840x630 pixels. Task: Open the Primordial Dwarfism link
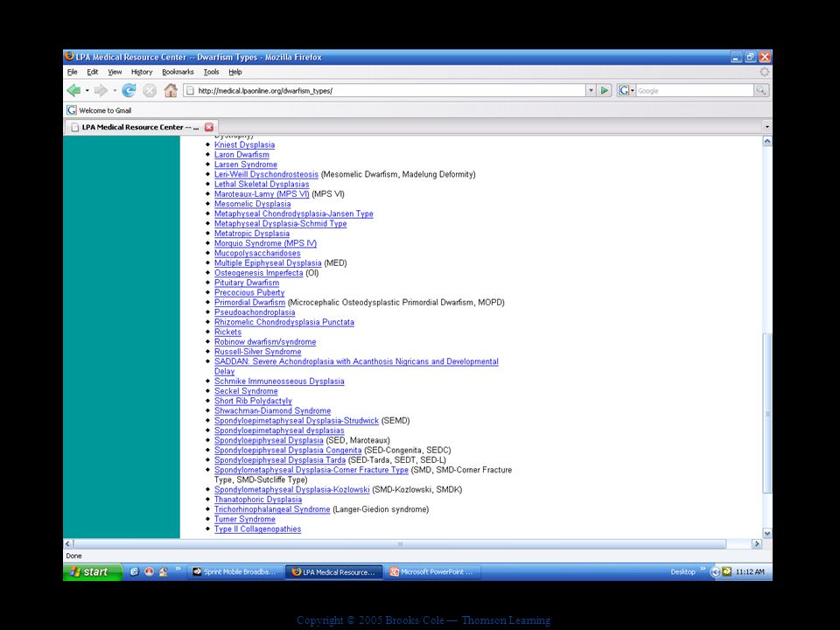tap(249, 302)
